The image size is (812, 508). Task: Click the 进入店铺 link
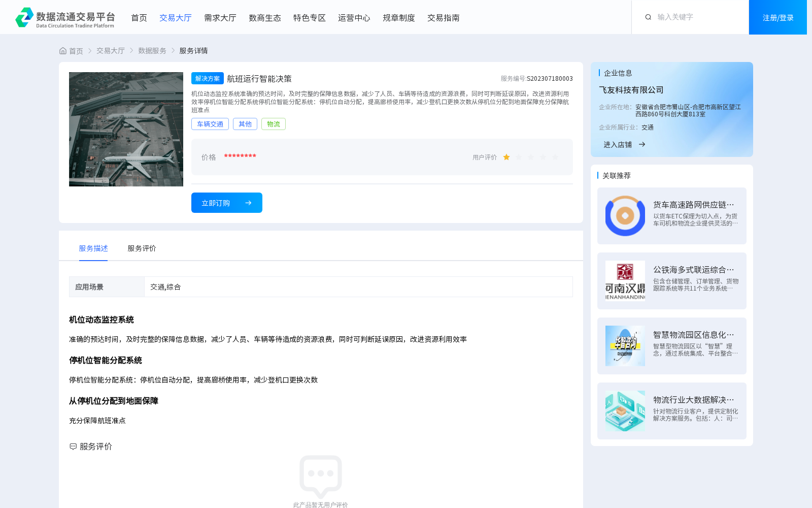point(618,145)
